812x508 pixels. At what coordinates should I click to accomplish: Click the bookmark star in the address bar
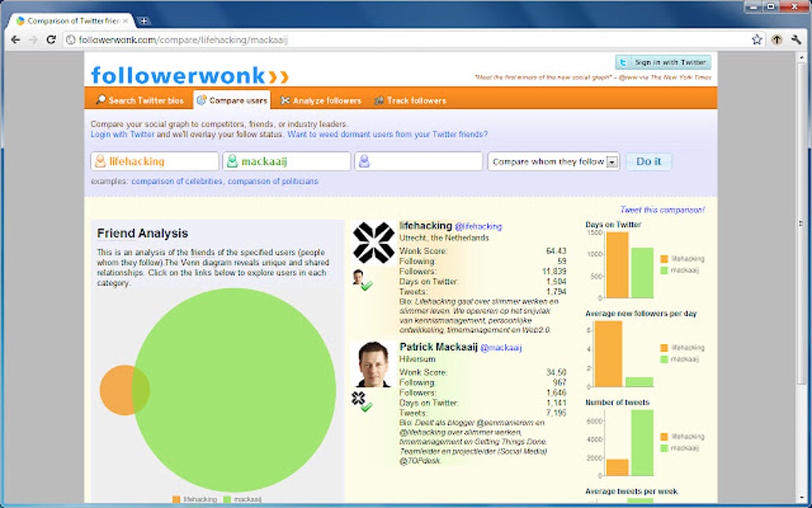tap(755, 38)
